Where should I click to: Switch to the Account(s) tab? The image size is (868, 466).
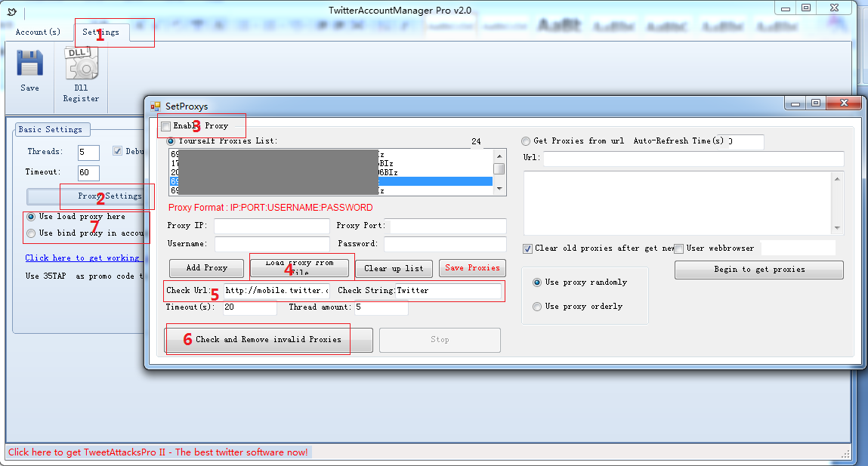(38, 32)
